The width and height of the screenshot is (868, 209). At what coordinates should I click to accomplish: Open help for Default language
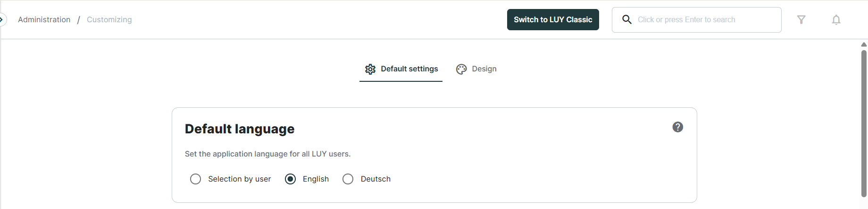(x=677, y=127)
